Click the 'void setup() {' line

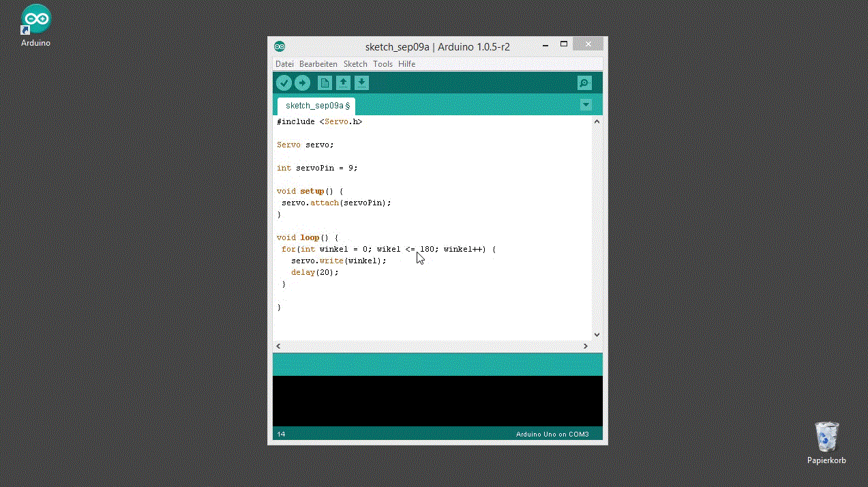310,191
